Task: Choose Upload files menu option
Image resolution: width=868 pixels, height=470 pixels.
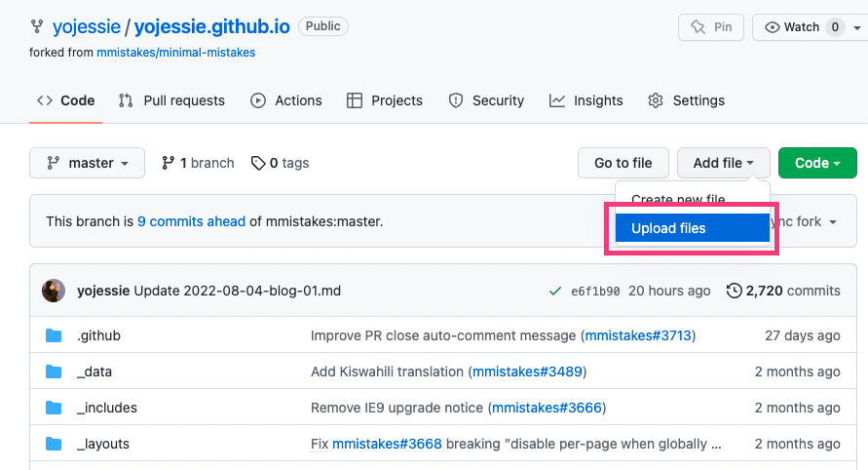Action: (693, 228)
